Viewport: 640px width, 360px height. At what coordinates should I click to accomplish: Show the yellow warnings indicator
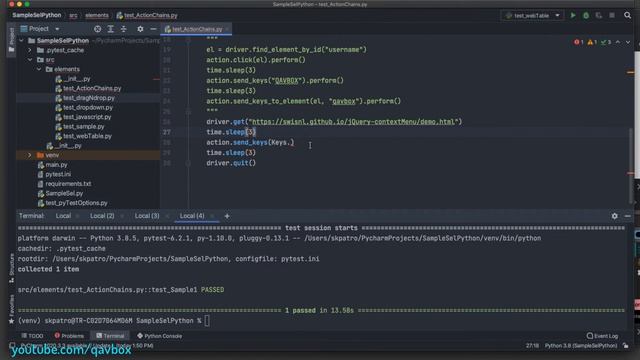tap(592, 42)
